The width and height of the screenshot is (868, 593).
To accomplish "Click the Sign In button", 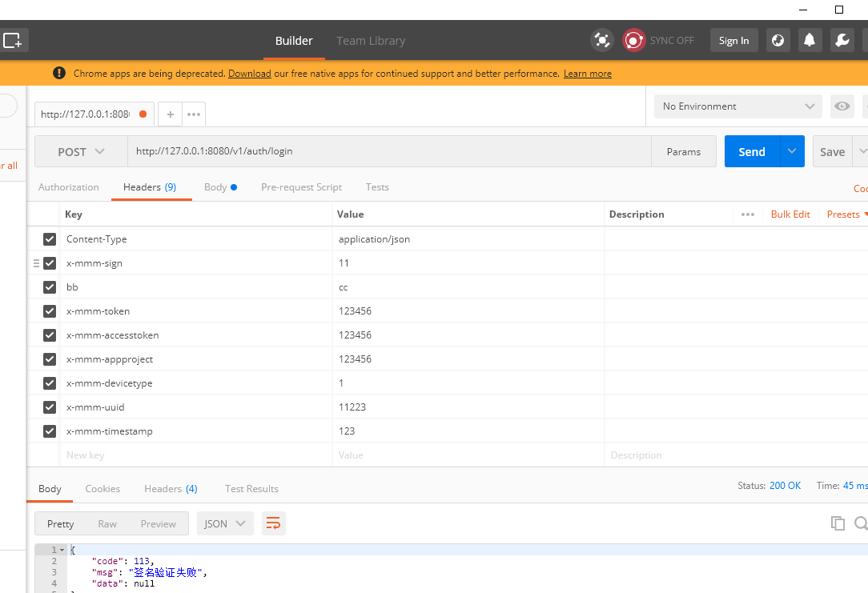I will tap(734, 40).
